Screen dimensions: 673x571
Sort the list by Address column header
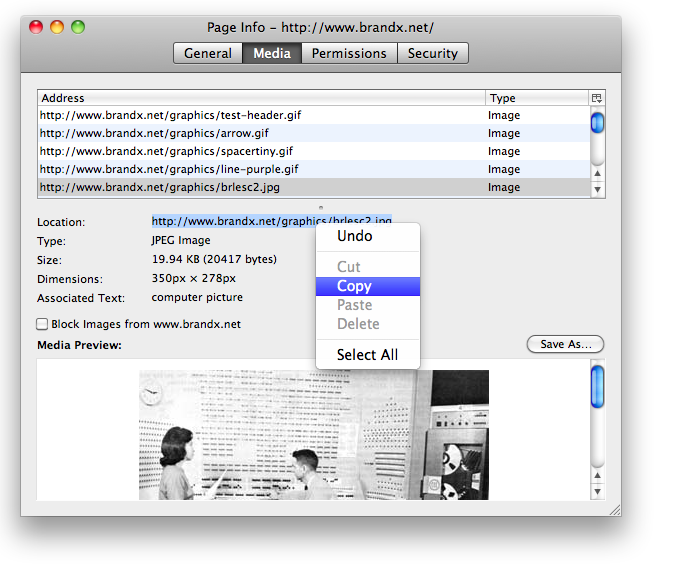pyautogui.click(x=260, y=98)
